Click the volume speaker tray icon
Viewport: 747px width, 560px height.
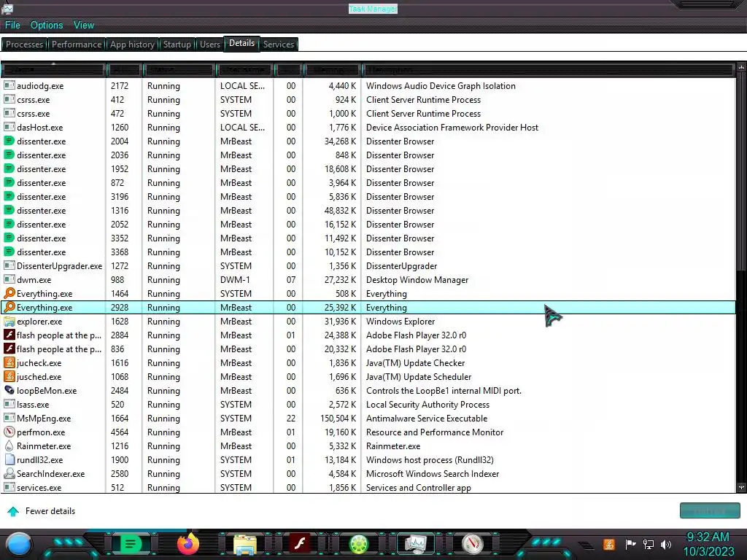666,544
